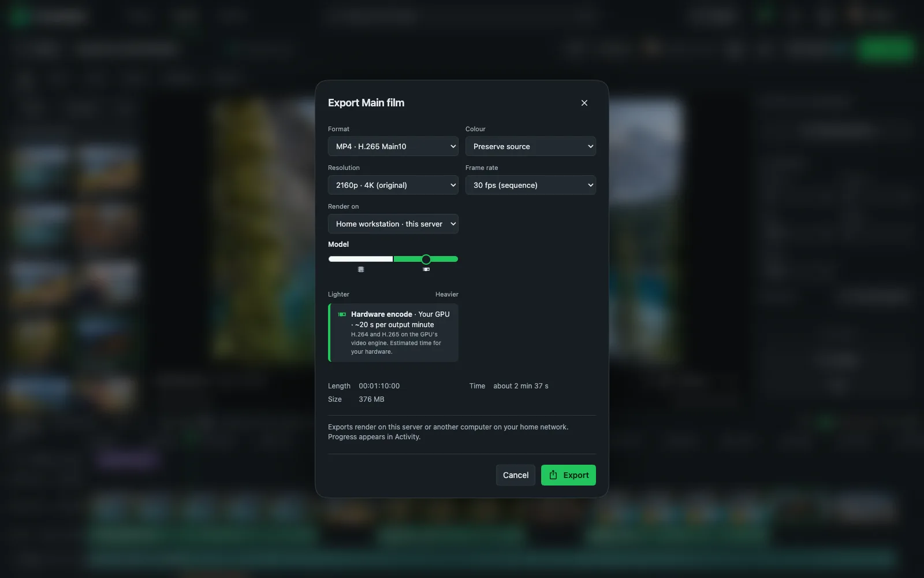Click the GPU card icon under Model slider

[x=426, y=269]
